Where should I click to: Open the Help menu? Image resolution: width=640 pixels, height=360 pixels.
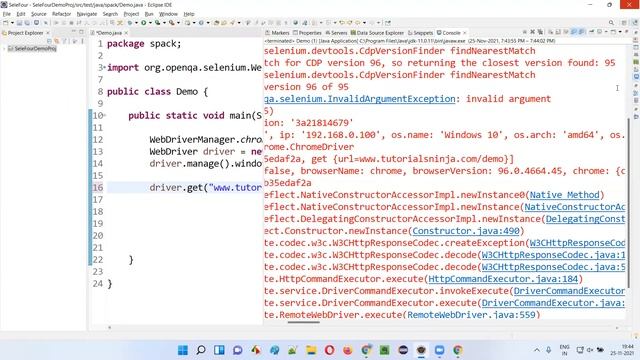[189, 14]
